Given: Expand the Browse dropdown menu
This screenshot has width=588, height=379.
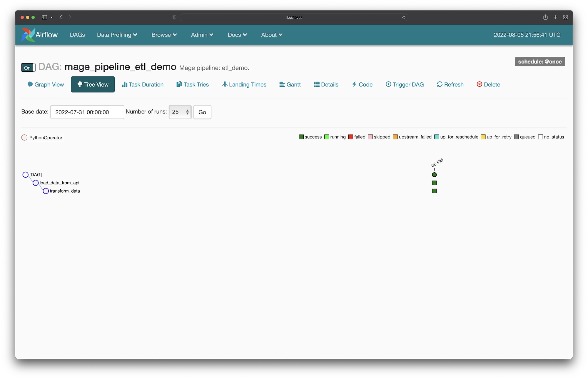Looking at the screenshot, I should point(164,35).
